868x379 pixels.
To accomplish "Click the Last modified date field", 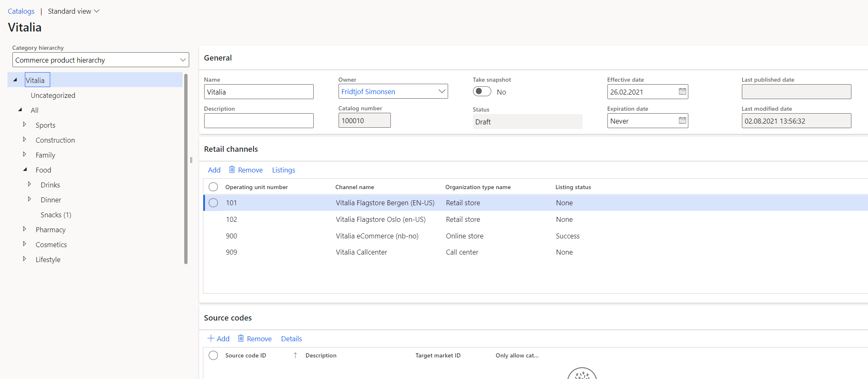I will pos(797,121).
